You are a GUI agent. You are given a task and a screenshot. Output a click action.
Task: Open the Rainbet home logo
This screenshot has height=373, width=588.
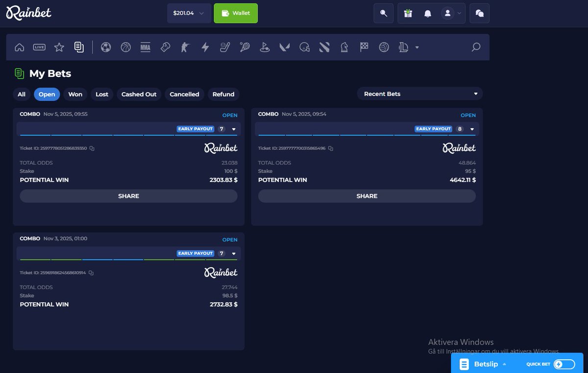coord(29,13)
